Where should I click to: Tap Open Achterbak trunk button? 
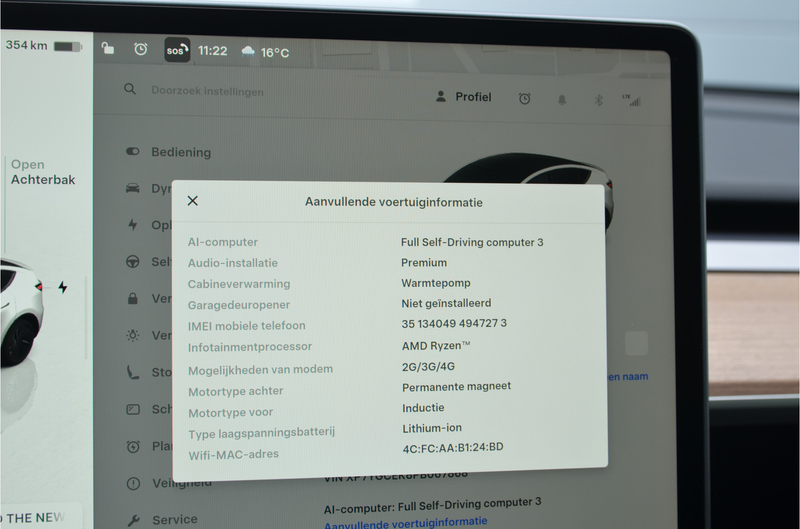[43, 172]
